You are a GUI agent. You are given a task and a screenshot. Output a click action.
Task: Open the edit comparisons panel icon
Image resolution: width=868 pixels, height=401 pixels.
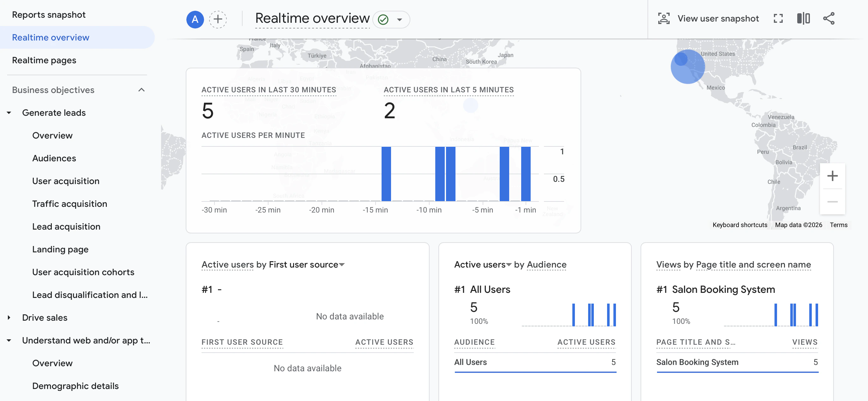(x=803, y=19)
